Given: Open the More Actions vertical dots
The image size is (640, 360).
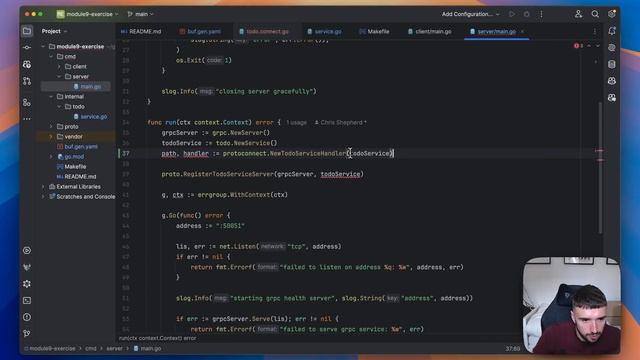Looking at the screenshot, I should pyautogui.click(x=541, y=14).
